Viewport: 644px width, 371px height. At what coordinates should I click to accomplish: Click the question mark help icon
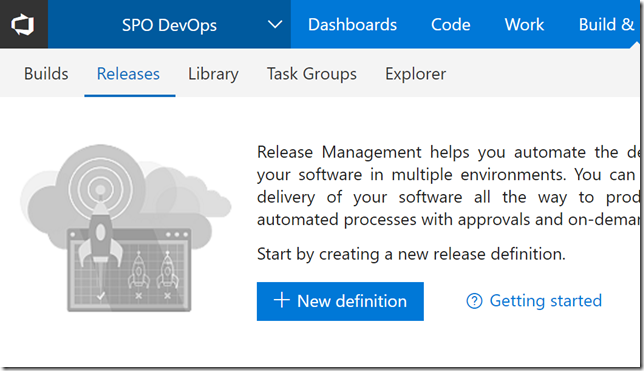tap(474, 301)
